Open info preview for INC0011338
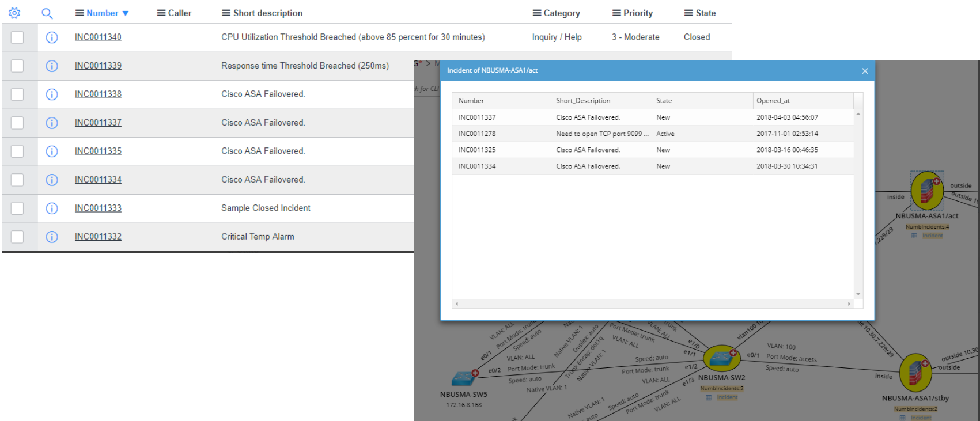 coord(52,94)
